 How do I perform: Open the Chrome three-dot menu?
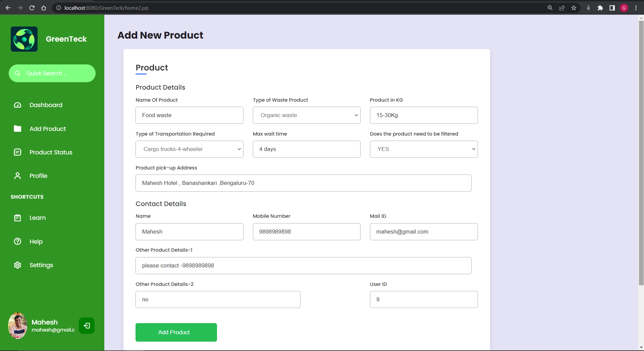coord(636,8)
